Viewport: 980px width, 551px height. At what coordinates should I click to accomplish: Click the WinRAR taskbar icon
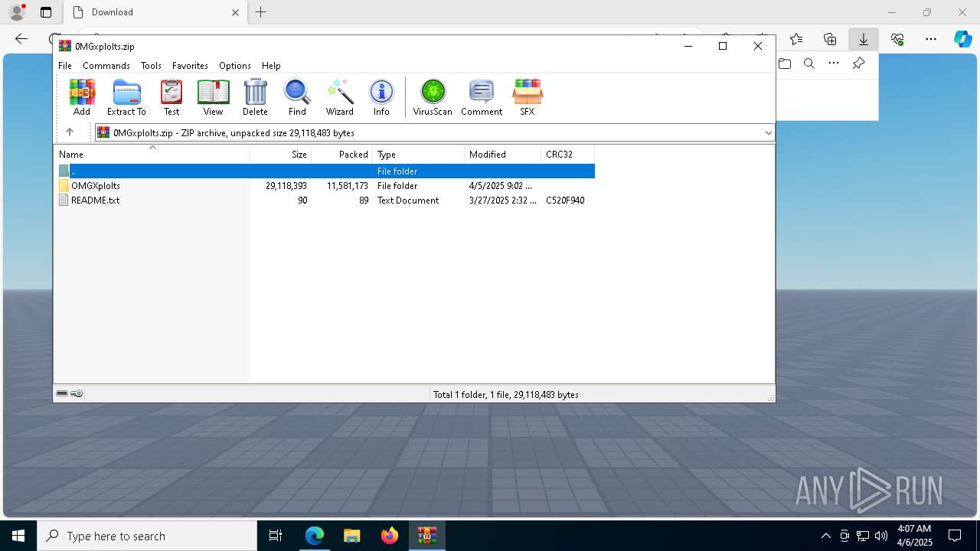point(426,536)
